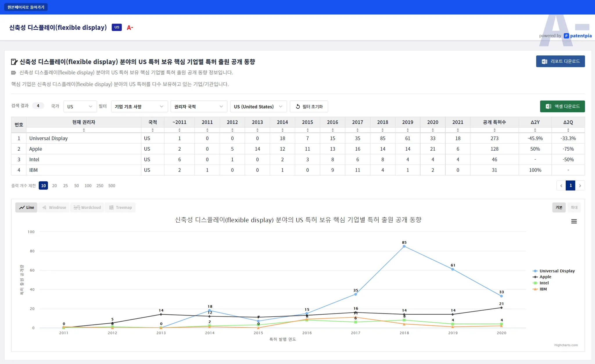Sort by the Δ2Y column arrows
595x364 pixels.
[x=535, y=130]
